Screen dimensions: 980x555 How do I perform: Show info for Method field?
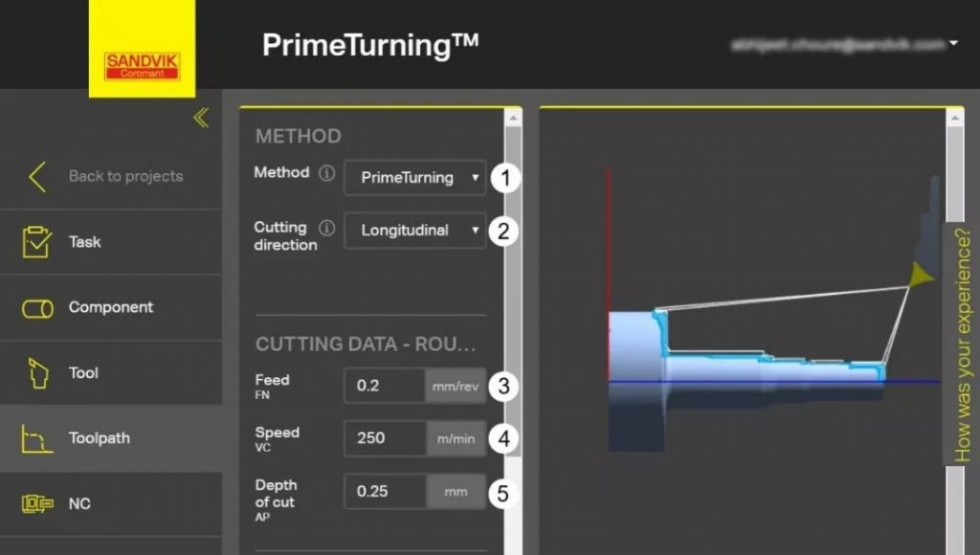point(327,173)
